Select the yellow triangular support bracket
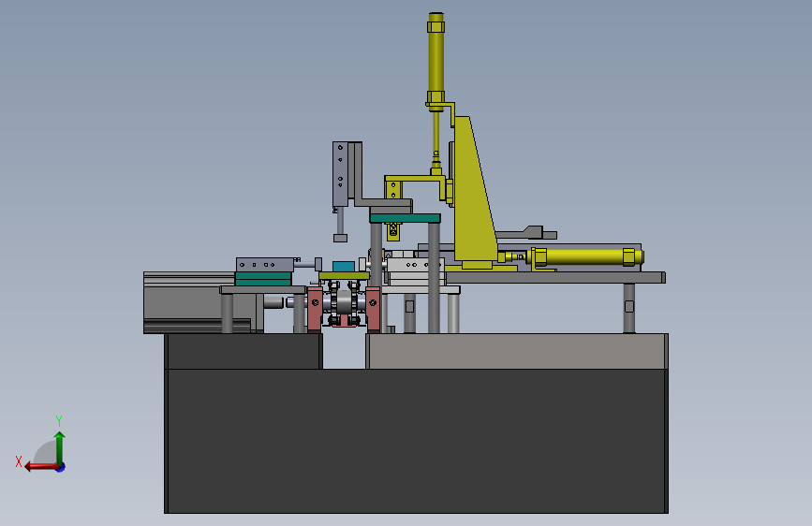The height and width of the screenshot is (526, 812). coord(474,189)
